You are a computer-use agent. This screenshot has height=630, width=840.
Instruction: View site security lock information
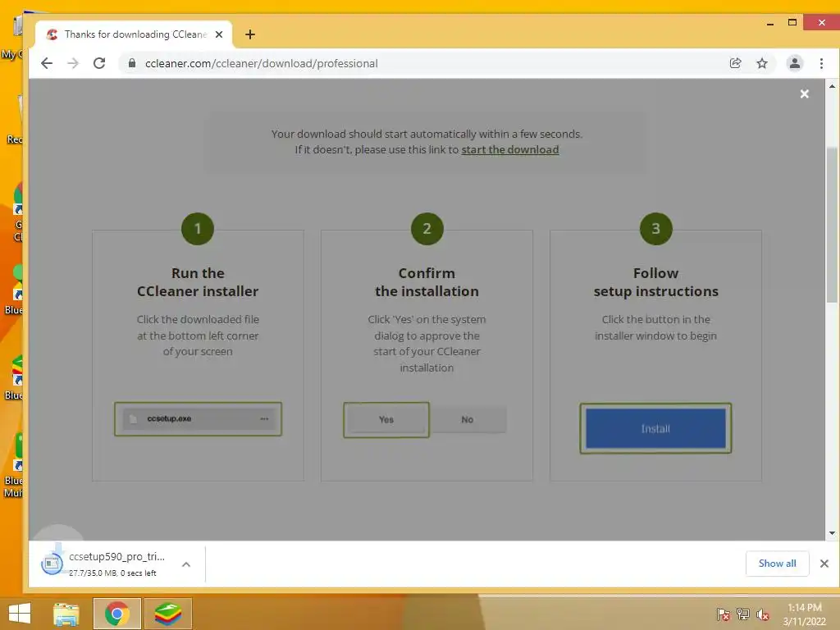(132, 63)
